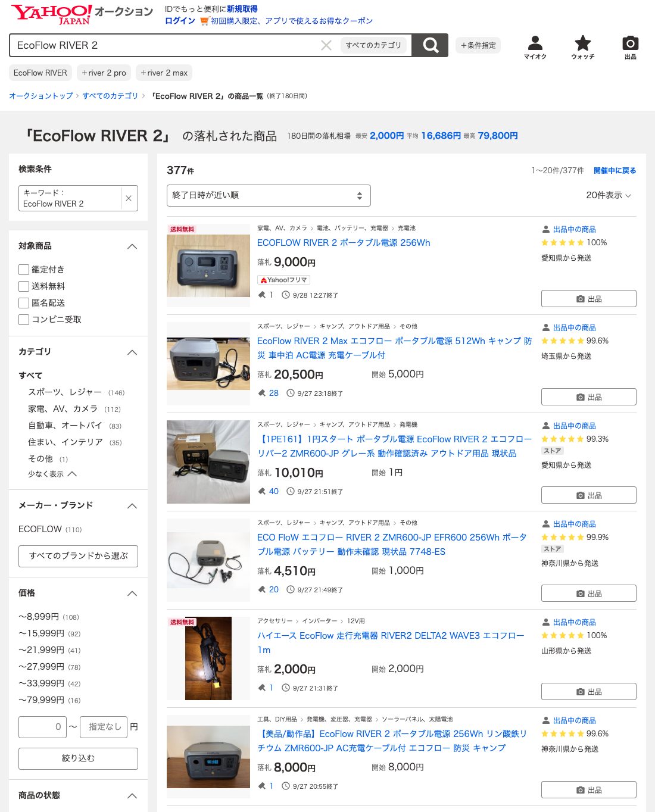Screen dimensions: 655x812
Task: Select price range 〜27,999円
Action: (x=49, y=667)
